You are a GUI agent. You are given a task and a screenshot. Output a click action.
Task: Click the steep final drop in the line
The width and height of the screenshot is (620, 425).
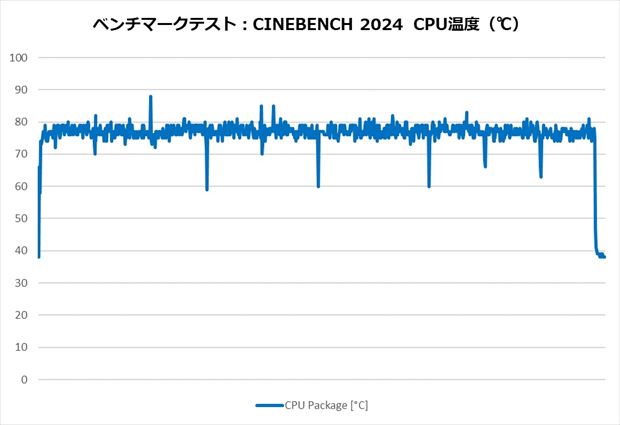[x=595, y=200]
